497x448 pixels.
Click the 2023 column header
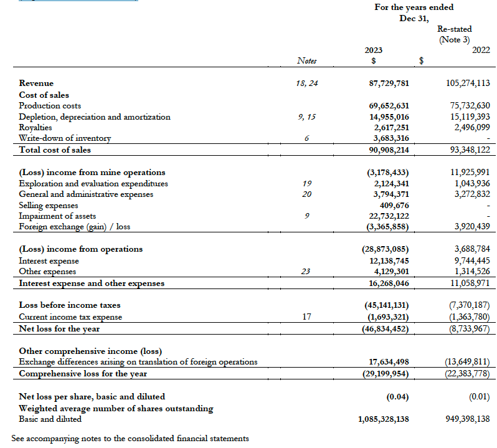[x=373, y=50]
